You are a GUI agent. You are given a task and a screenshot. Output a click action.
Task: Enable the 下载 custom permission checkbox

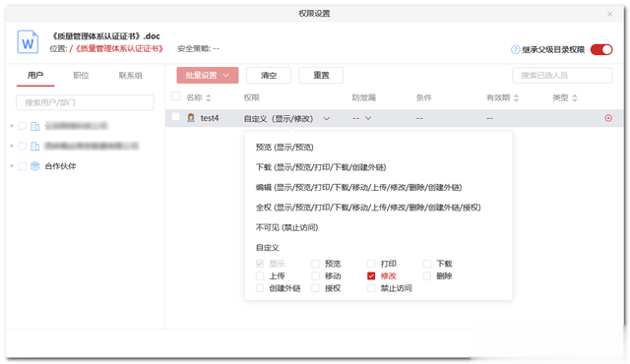click(x=427, y=264)
